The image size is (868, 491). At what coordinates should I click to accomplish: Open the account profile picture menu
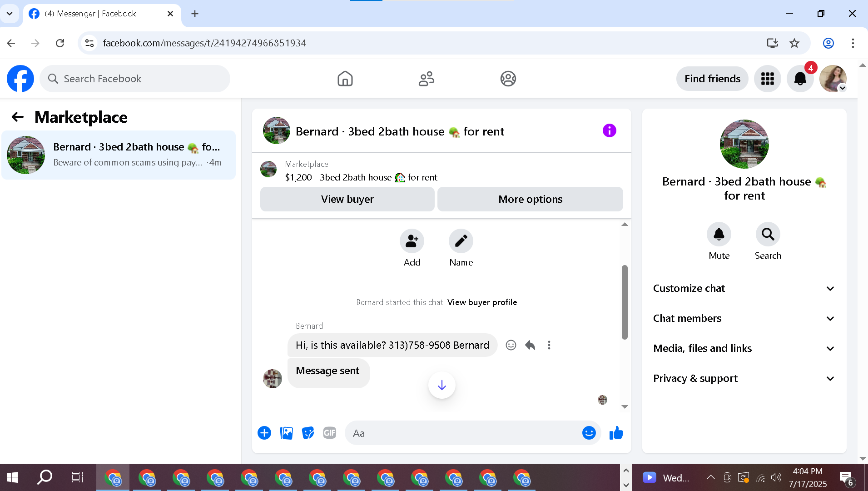click(x=833, y=79)
